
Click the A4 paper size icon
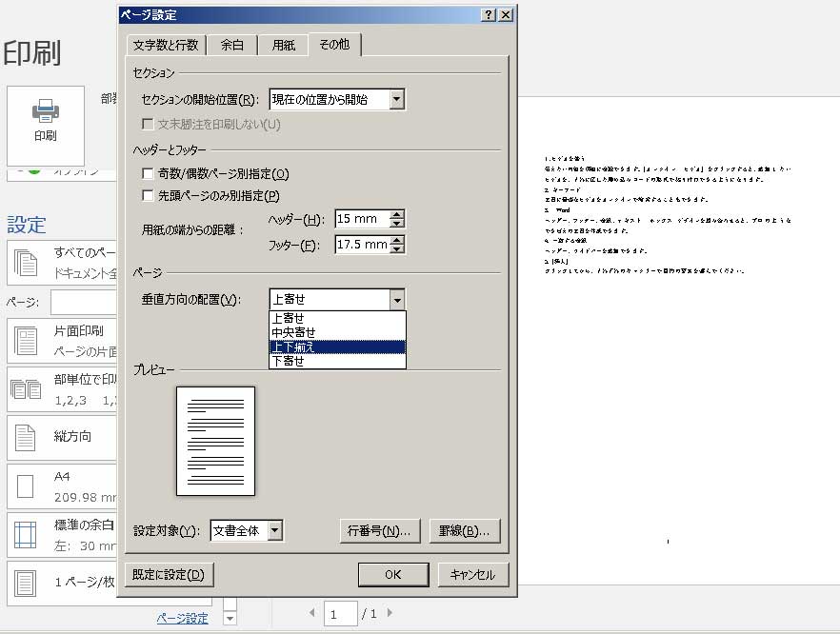click(x=26, y=485)
